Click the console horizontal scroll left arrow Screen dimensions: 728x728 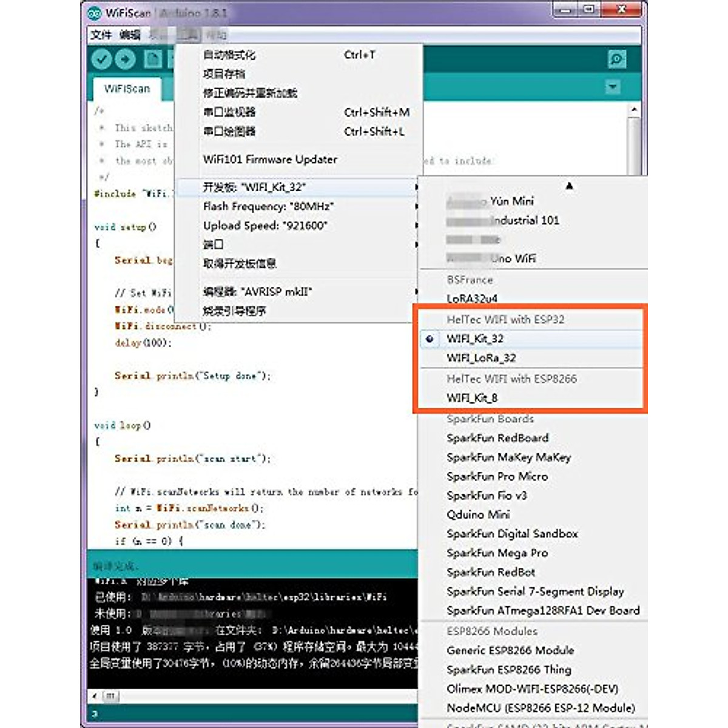95,696
